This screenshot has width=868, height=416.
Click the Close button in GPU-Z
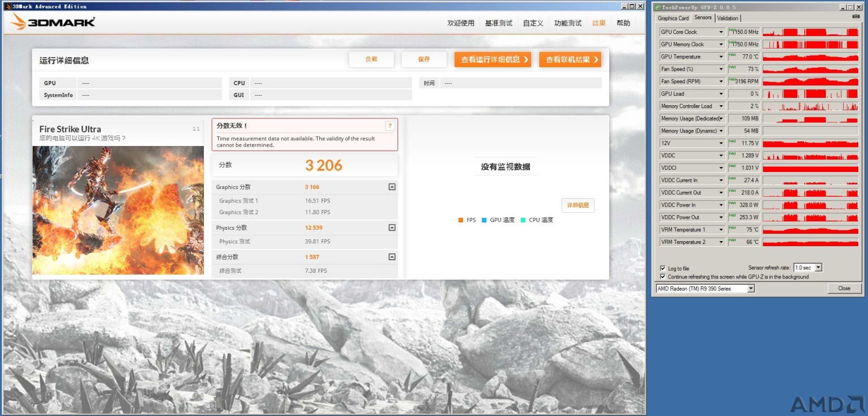[x=844, y=289]
